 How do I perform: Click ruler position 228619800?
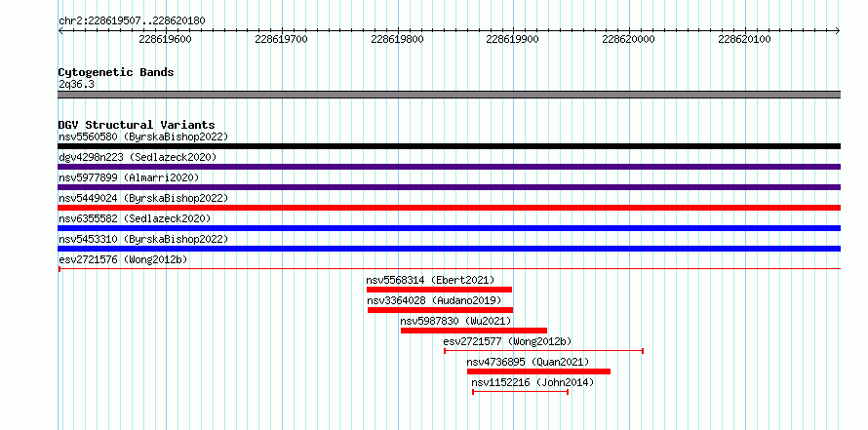pyautogui.click(x=397, y=39)
